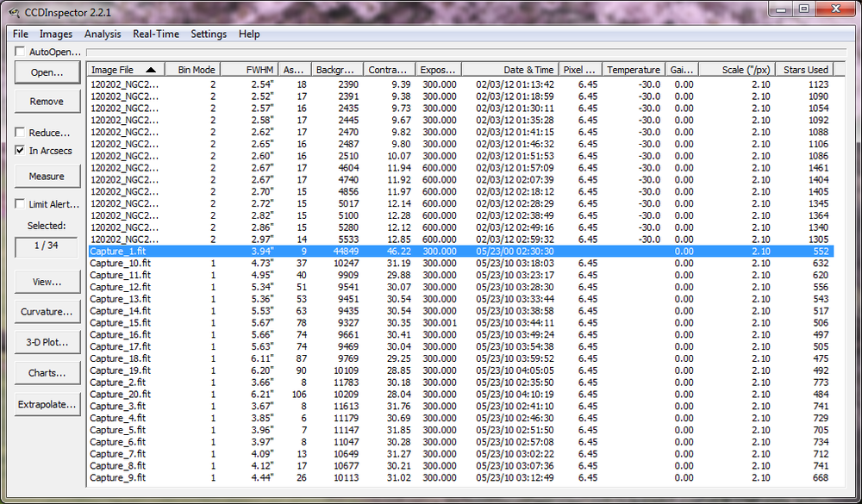Sort by the FWHM column header
Screen dimensions: 862x504
pos(250,70)
